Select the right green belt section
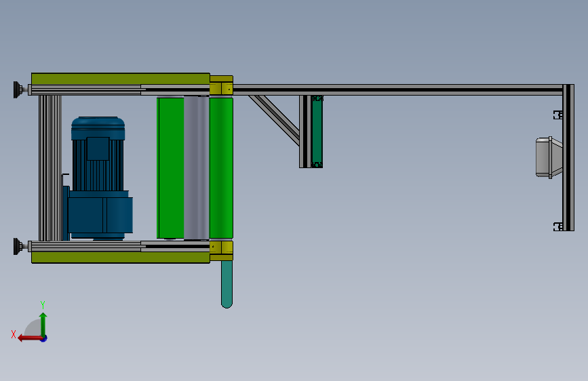The width and height of the screenshot is (588, 381). pyautogui.click(x=221, y=167)
